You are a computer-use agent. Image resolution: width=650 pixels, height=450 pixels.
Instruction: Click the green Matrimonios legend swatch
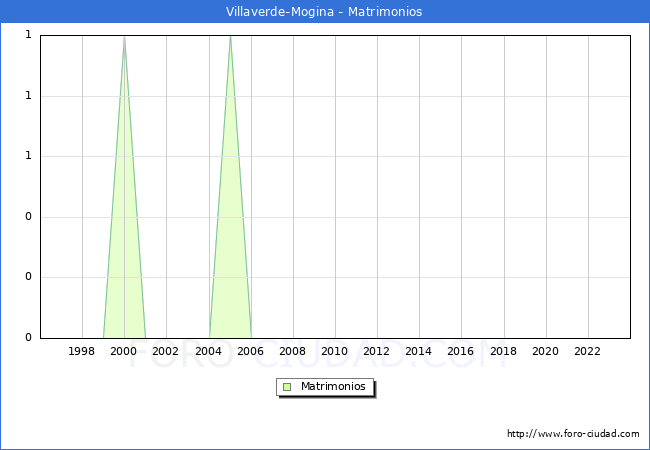point(287,386)
